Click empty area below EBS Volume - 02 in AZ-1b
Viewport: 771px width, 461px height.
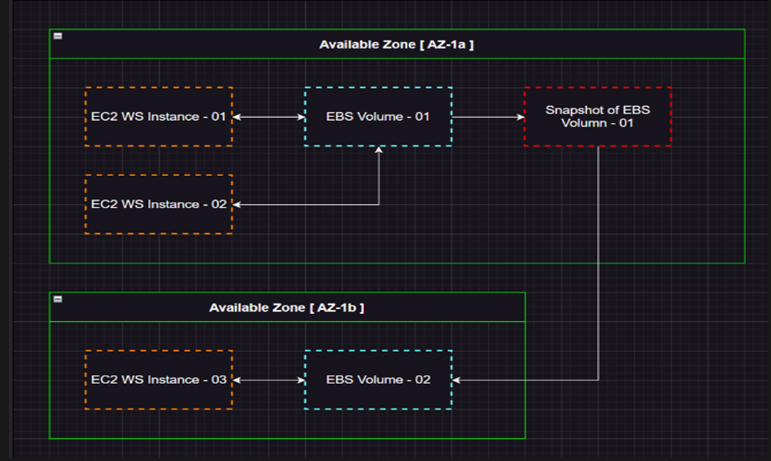coord(378,424)
